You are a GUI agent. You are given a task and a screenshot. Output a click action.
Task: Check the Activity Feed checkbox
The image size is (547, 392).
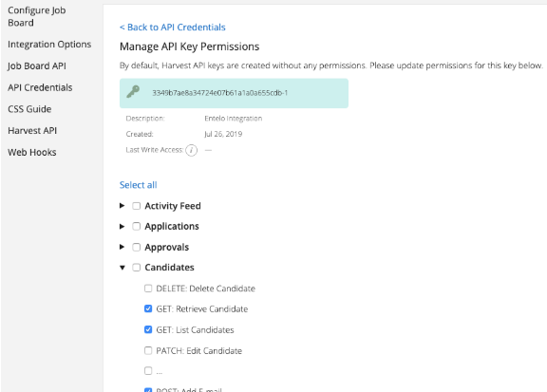(137, 206)
